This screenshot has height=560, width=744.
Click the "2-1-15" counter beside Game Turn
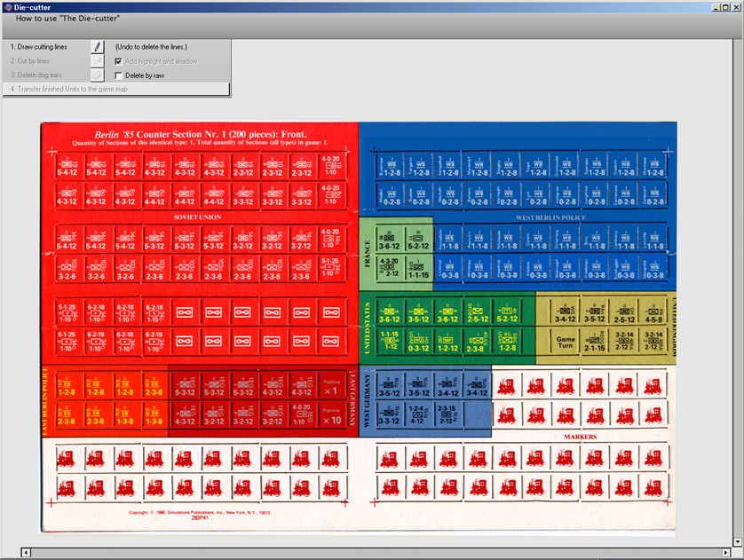pos(595,342)
